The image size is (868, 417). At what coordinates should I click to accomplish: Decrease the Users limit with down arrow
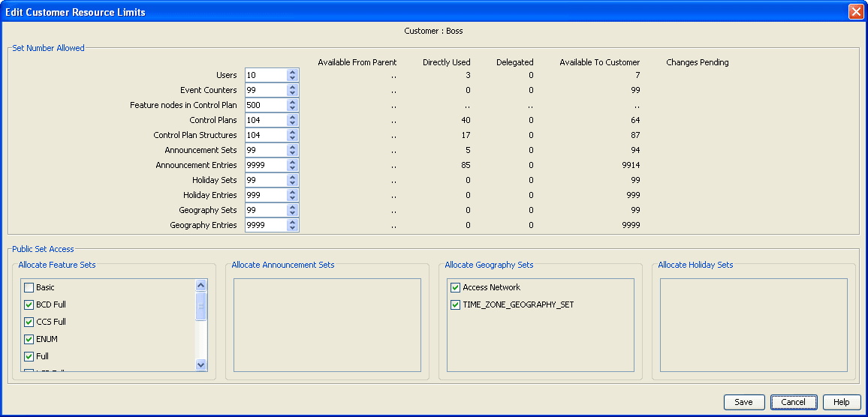point(292,78)
